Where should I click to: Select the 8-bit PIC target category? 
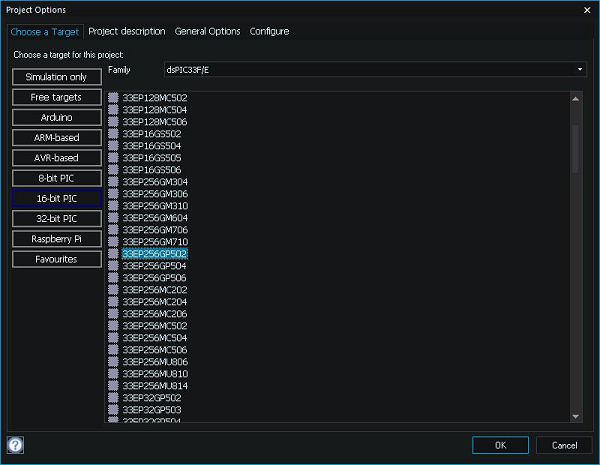pyautogui.click(x=57, y=178)
